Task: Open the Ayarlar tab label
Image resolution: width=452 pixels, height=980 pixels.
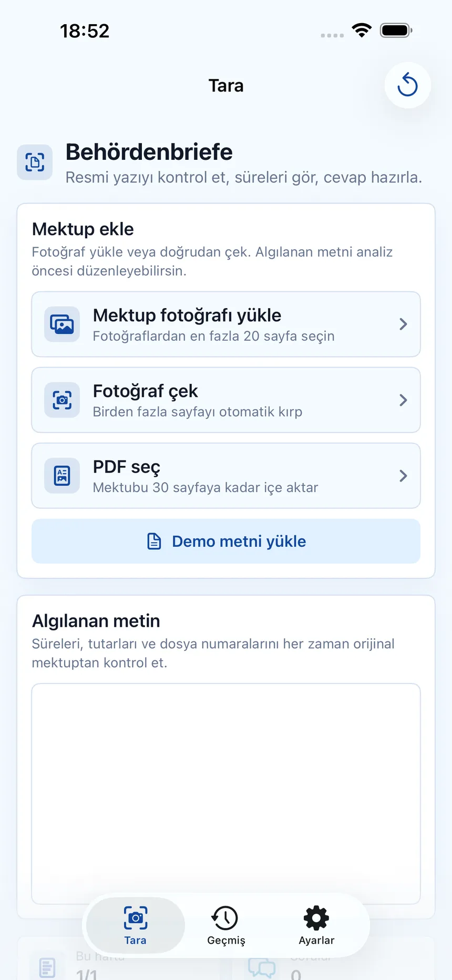Action: [316, 940]
